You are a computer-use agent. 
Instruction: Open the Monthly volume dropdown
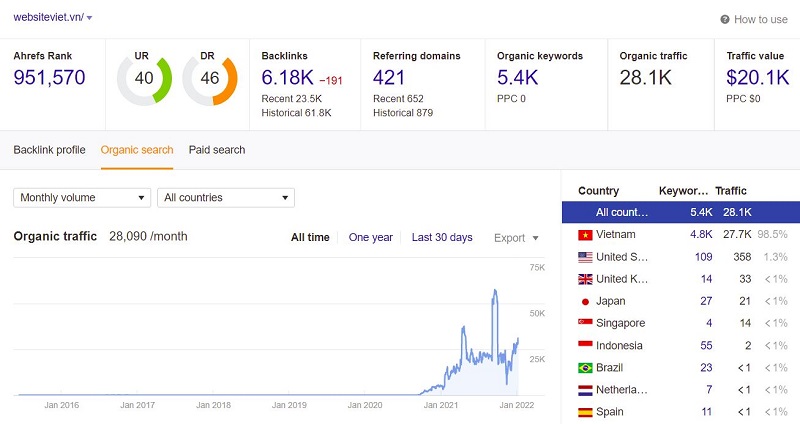(x=82, y=198)
